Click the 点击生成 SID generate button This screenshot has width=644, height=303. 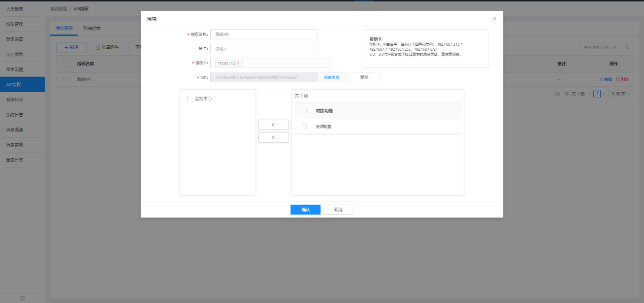click(x=332, y=77)
